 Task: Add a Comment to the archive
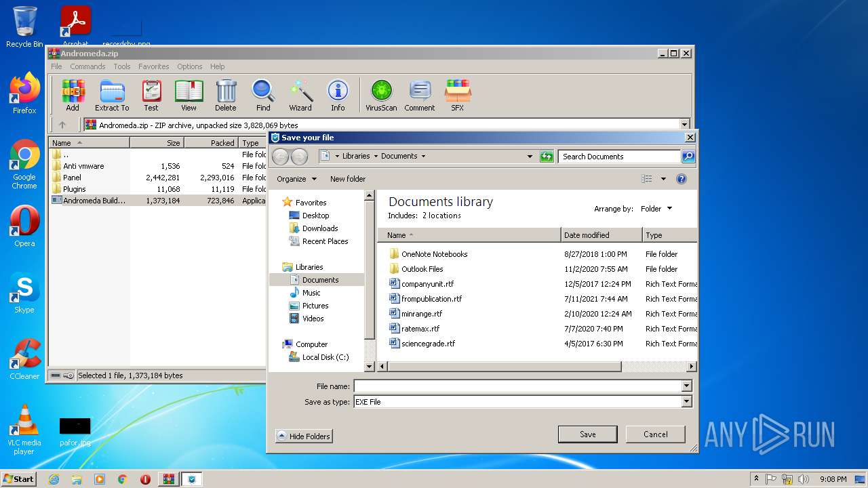(x=420, y=95)
